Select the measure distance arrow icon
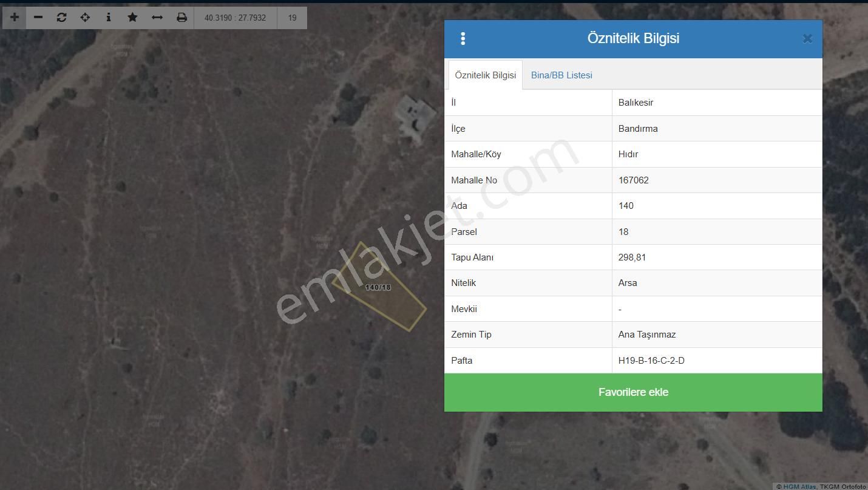 tap(157, 18)
